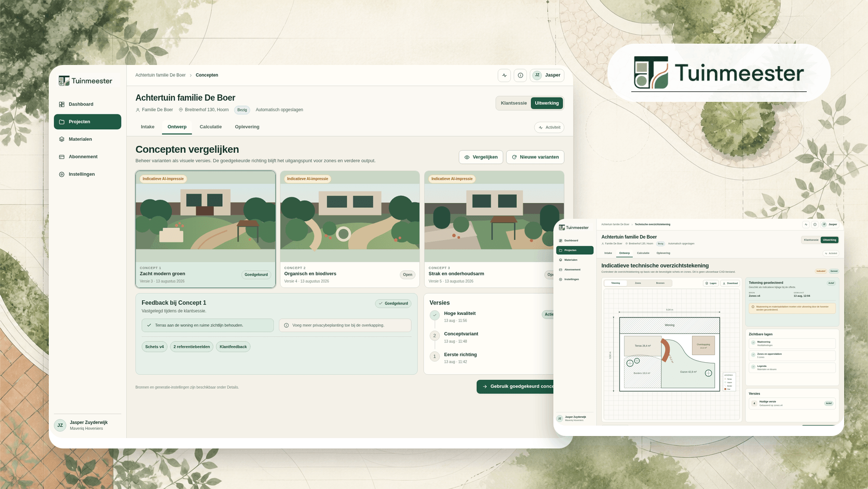Click the Bezig status badge in the Concepten window
The image size is (868, 489).
242,110
